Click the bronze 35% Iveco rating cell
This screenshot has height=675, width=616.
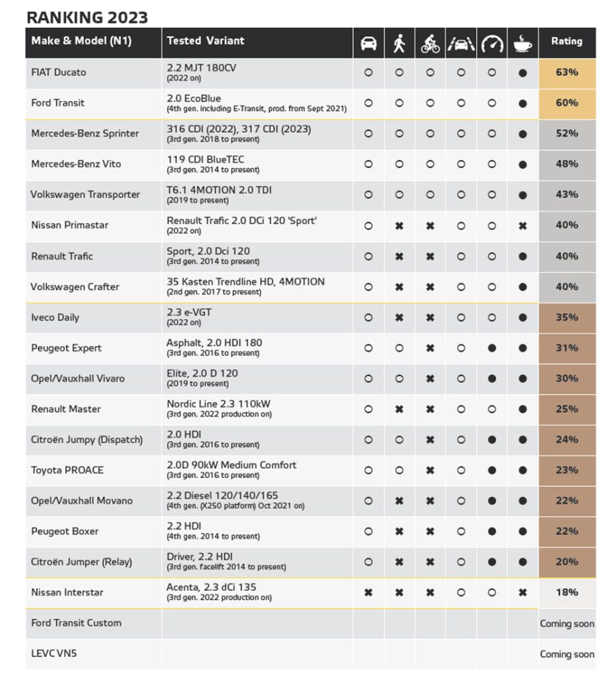[x=567, y=318]
